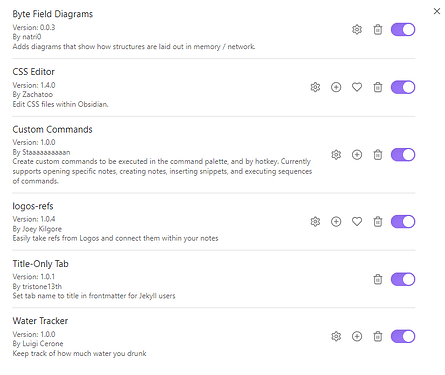Viewport: 445px width, 375px height.
Task: Disable the Water Tracker plugin switch
Action: coord(403,336)
